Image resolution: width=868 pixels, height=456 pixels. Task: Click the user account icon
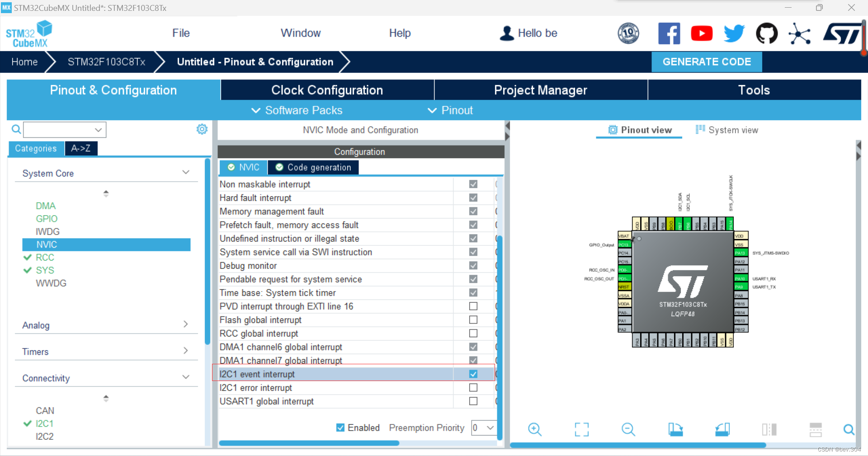[x=507, y=33]
